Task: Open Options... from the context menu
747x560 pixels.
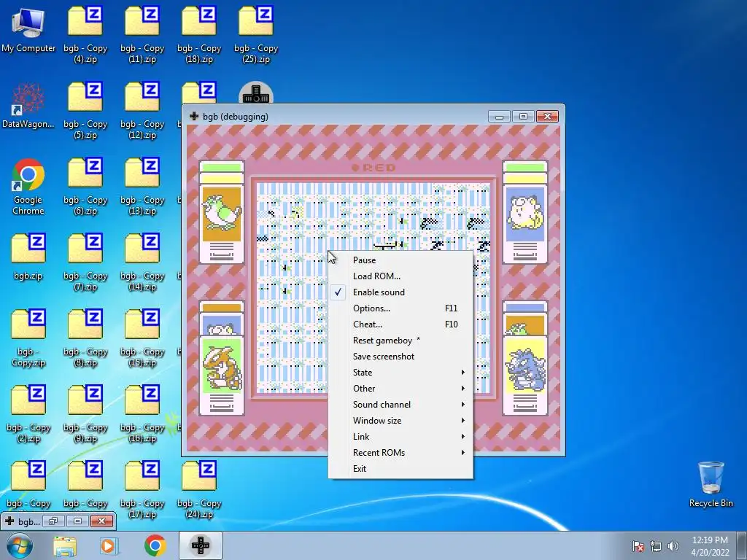Action: (400, 308)
